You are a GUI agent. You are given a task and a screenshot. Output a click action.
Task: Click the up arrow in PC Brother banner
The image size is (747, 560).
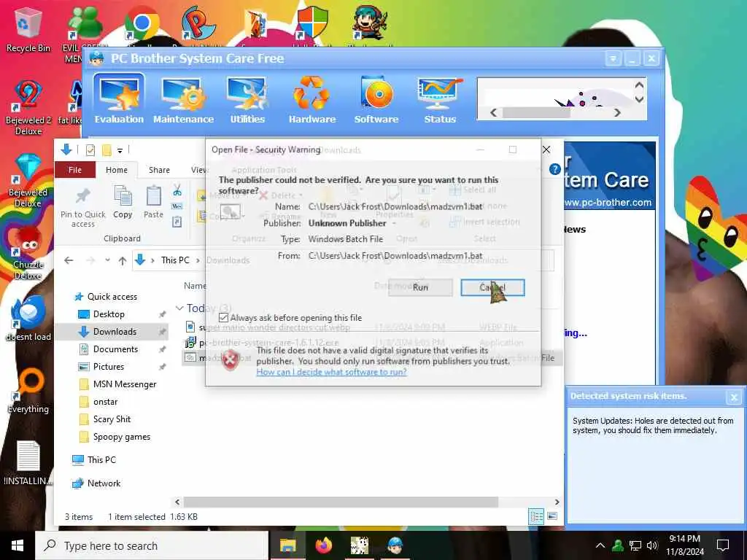tap(639, 85)
